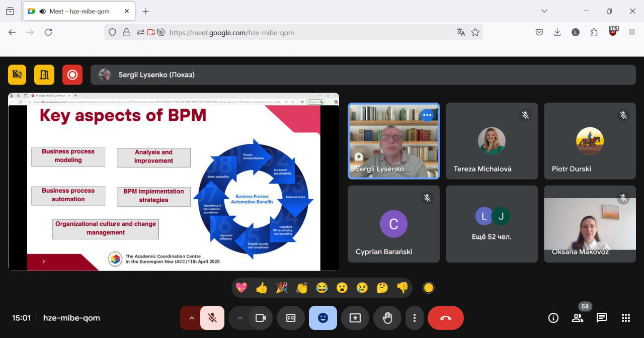644x338 pixels.
Task: Open the share screen present button
Action: pos(355,318)
